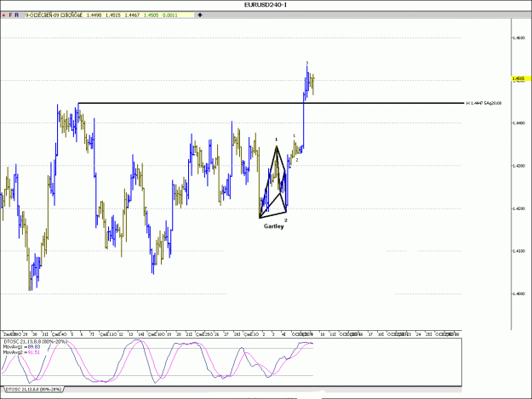Select the horizontal line label H 1.4447
532x399 pixels.
coord(484,103)
